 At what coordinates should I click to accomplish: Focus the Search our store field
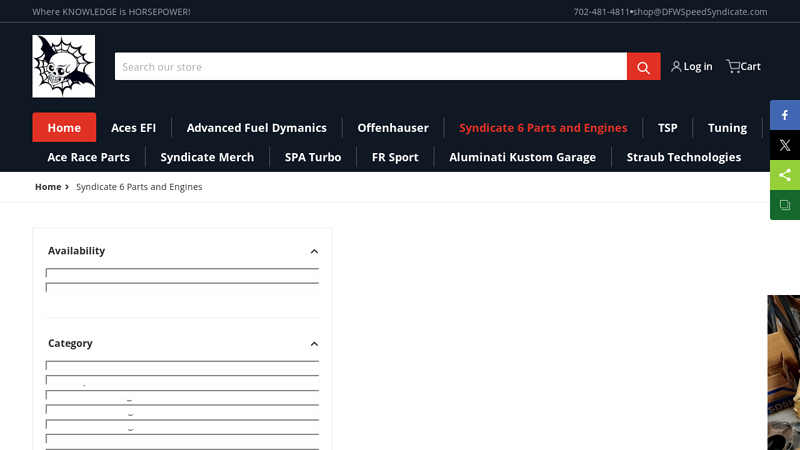(x=370, y=67)
